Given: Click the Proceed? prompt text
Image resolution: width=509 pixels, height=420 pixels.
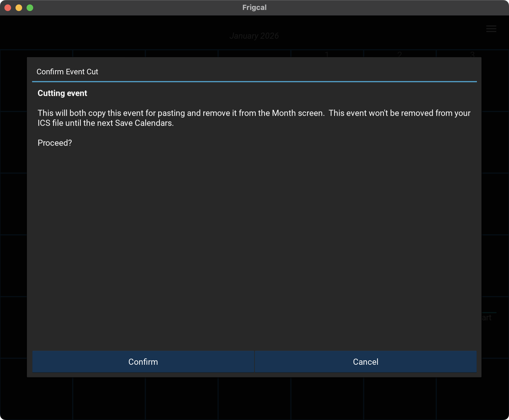Looking at the screenshot, I should tap(55, 143).
